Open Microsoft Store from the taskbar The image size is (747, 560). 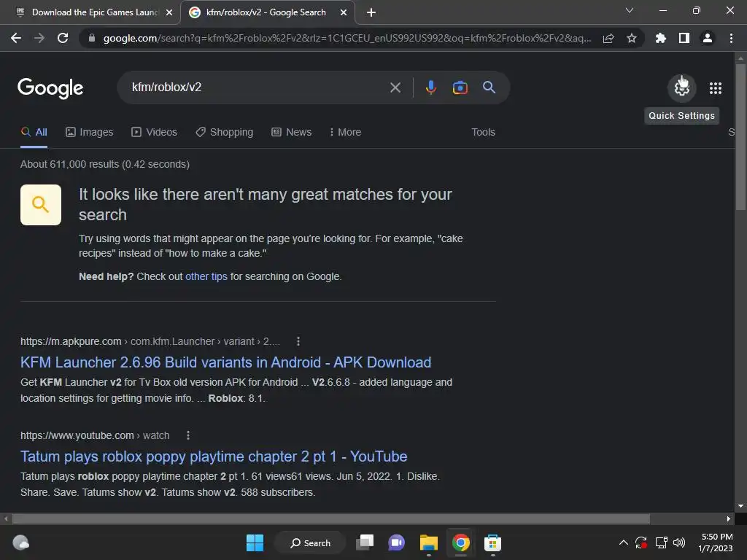tap(492, 542)
